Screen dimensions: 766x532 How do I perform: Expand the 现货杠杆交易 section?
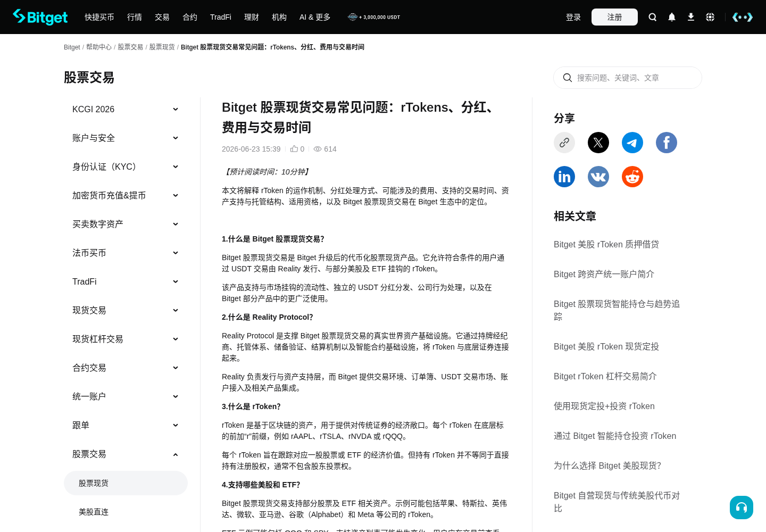point(126,339)
